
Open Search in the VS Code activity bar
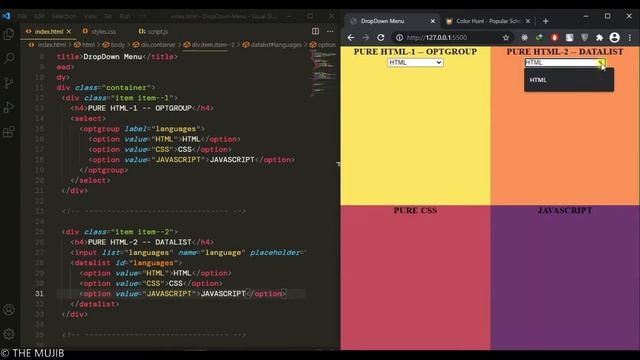tap(9, 58)
